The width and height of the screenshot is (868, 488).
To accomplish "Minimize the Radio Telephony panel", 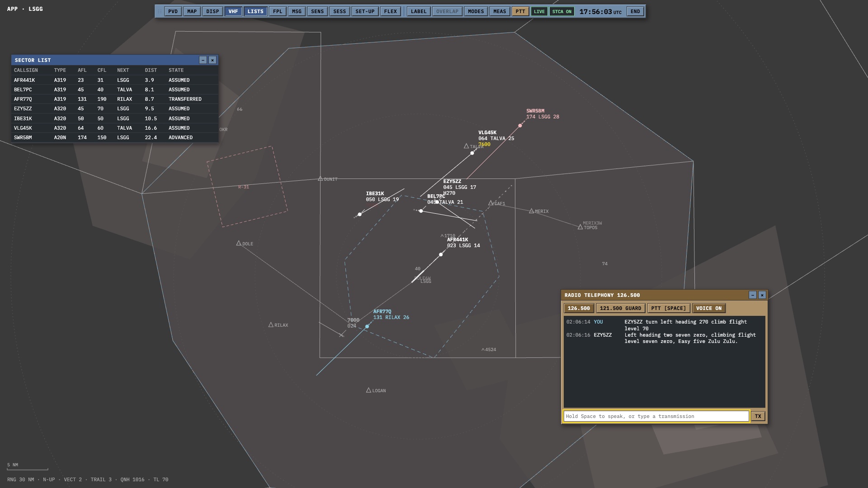I will click(x=753, y=295).
